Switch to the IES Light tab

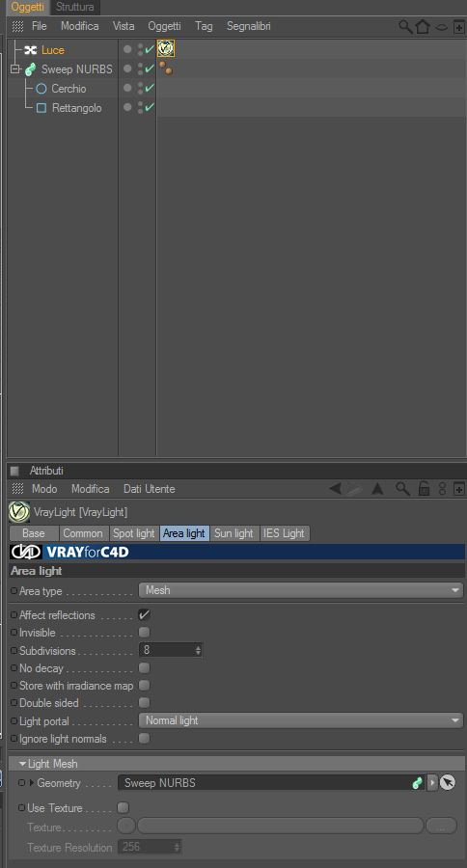pyautogui.click(x=284, y=533)
